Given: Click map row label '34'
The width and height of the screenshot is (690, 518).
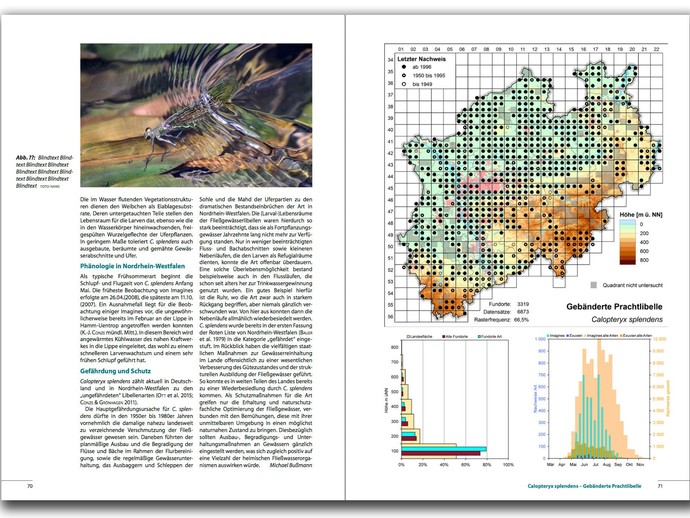Looking at the screenshot, I should click(390, 60).
